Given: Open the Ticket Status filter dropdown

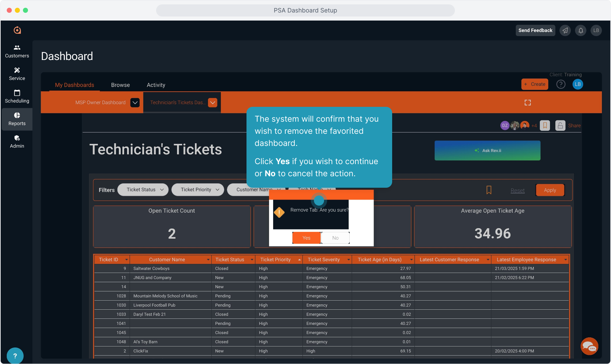Looking at the screenshot, I should point(143,190).
